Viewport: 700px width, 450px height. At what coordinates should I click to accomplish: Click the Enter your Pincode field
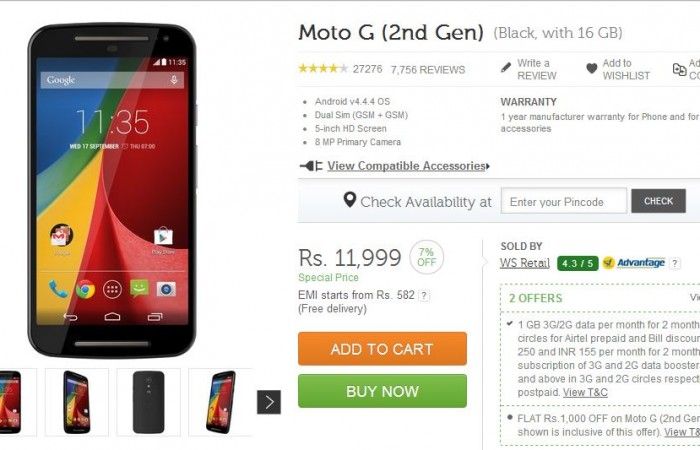click(x=564, y=201)
